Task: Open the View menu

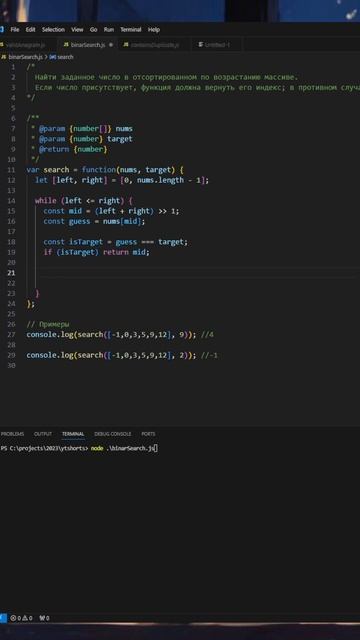Action: (x=77, y=30)
